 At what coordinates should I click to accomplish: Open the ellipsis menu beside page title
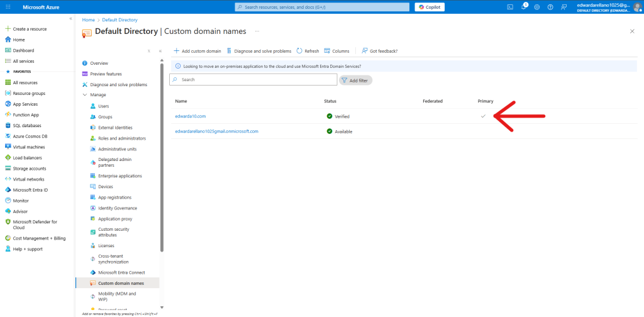pyautogui.click(x=257, y=31)
